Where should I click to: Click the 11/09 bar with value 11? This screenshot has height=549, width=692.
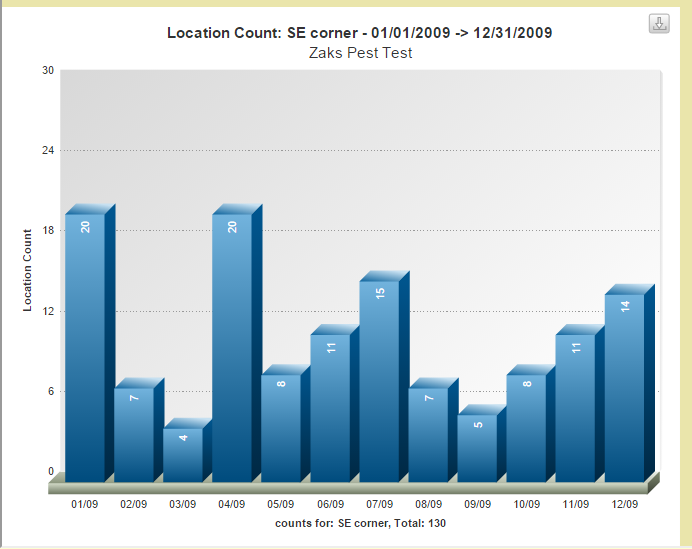[575, 406]
